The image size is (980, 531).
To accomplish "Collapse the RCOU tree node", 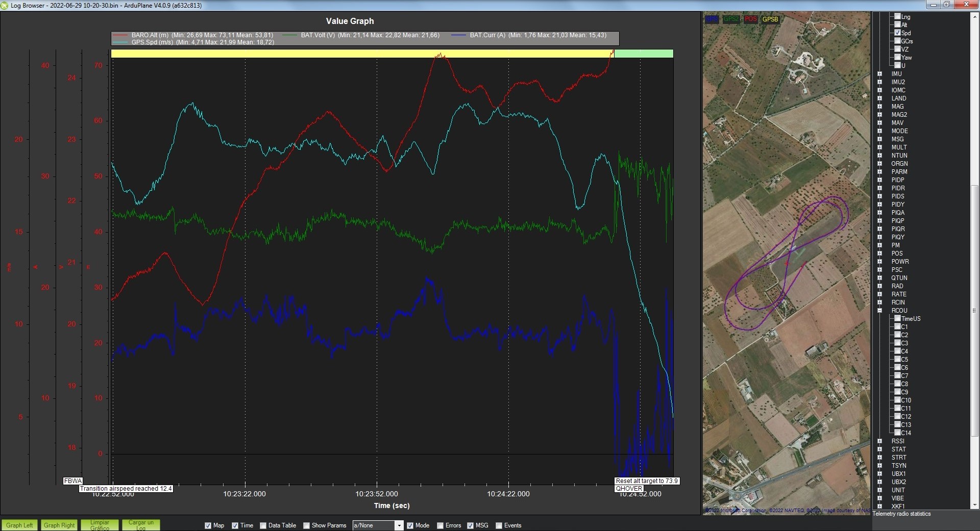I will click(x=879, y=311).
